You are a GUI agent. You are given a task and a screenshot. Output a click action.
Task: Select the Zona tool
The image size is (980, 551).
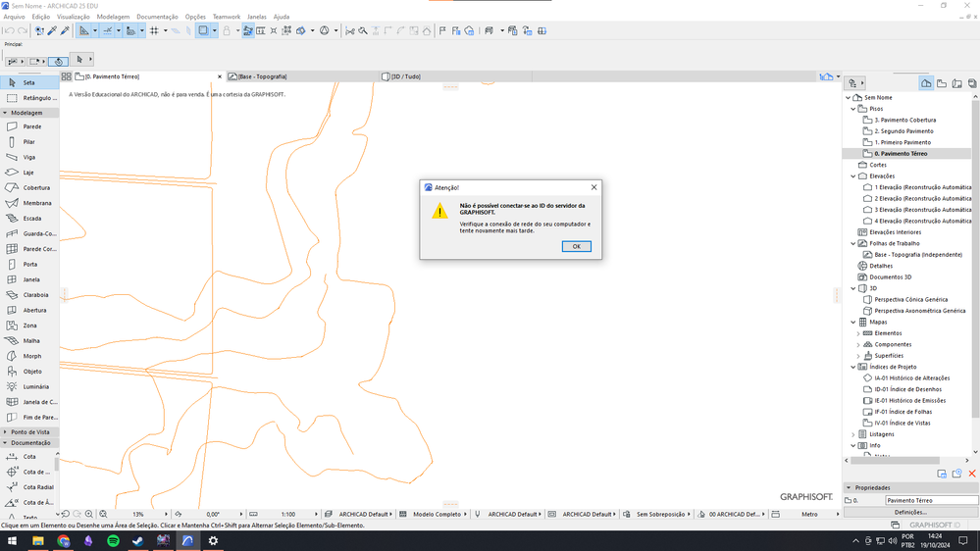[29, 326]
